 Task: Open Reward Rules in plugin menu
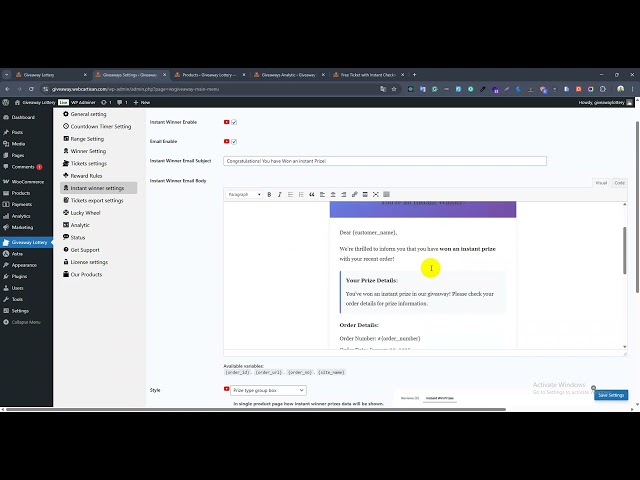(82, 176)
